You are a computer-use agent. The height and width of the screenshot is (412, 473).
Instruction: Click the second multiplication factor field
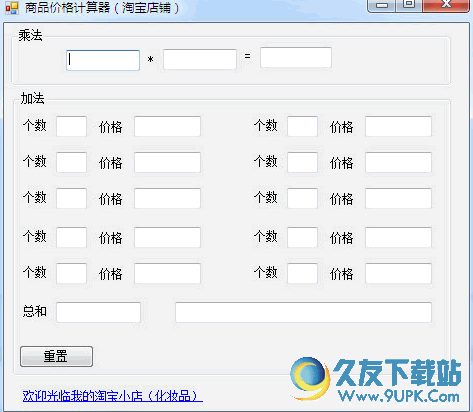pos(200,59)
